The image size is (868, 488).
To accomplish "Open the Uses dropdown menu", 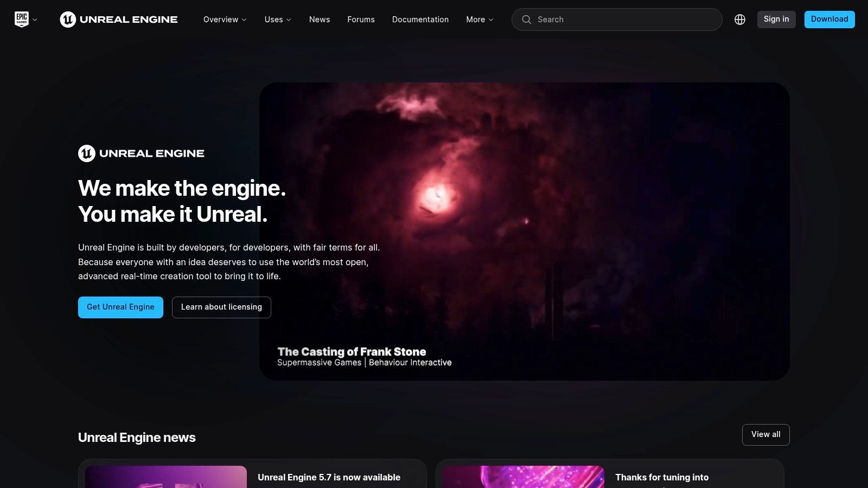I will [x=277, y=20].
